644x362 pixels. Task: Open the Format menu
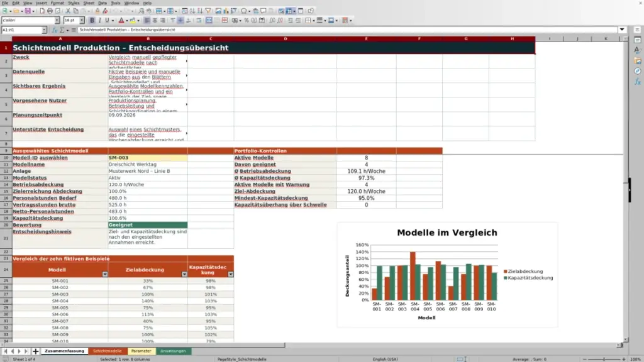tap(57, 3)
